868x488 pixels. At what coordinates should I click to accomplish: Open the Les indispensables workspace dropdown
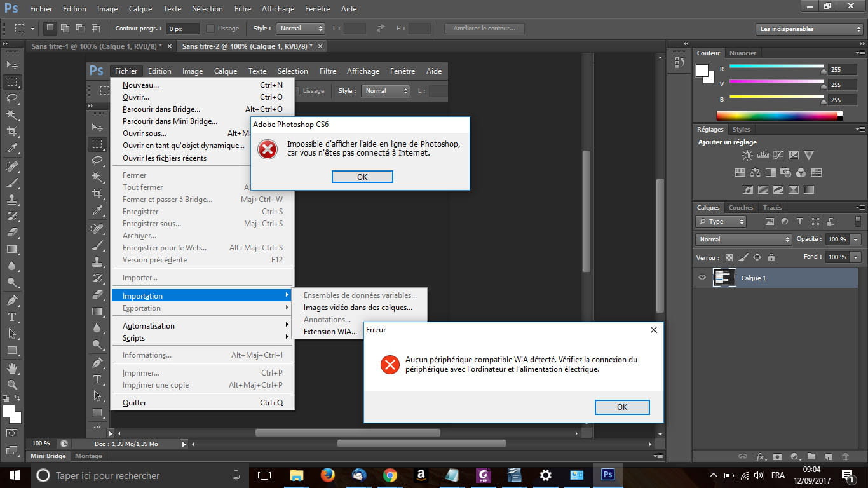click(x=810, y=29)
